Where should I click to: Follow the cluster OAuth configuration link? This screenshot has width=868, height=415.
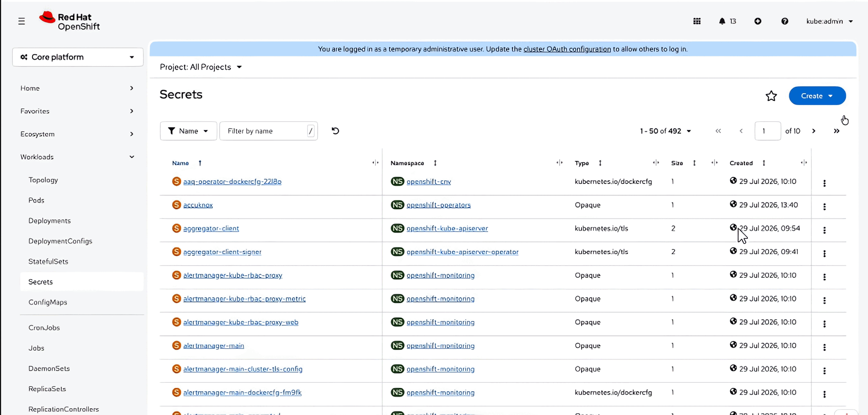567,49
